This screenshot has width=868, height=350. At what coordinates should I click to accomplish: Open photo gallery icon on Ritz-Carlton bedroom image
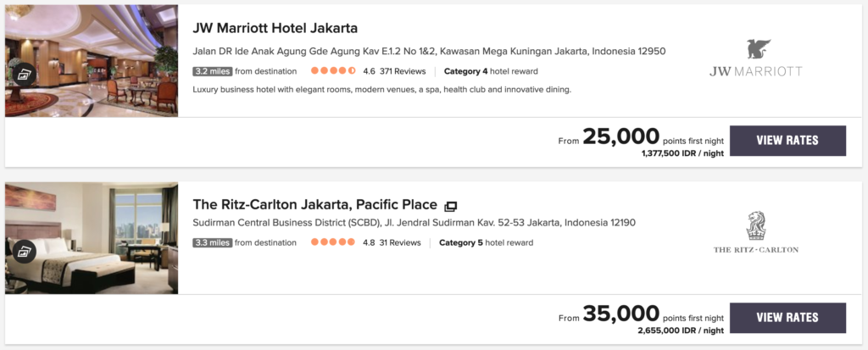[24, 251]
